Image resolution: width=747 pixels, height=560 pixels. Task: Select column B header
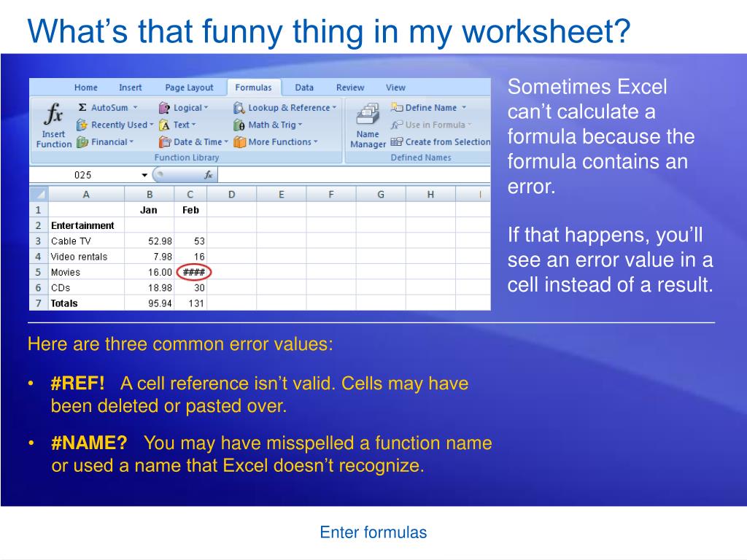point(150,194)
